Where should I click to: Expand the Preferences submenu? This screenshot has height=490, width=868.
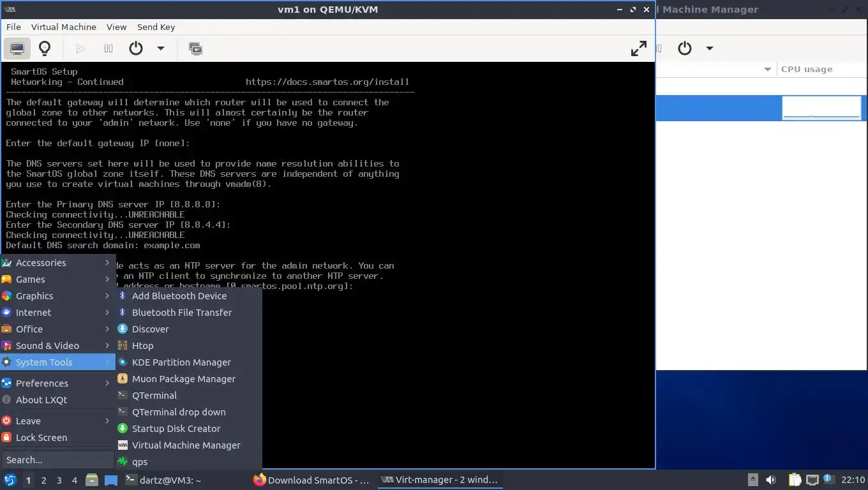pyautogui.click(x=57, y=383)
